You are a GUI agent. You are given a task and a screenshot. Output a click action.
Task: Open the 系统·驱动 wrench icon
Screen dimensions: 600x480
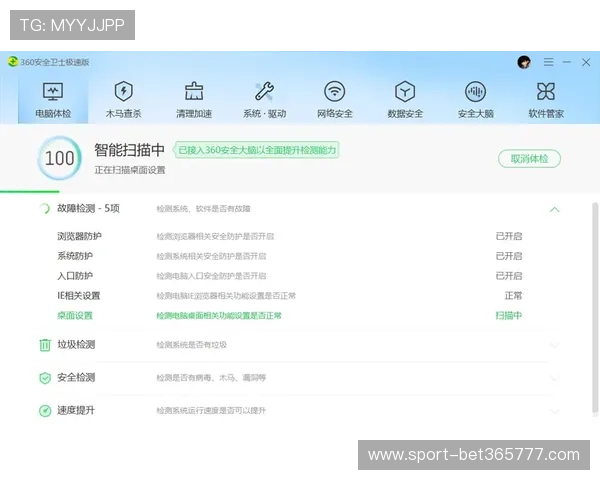coord(264,91)
